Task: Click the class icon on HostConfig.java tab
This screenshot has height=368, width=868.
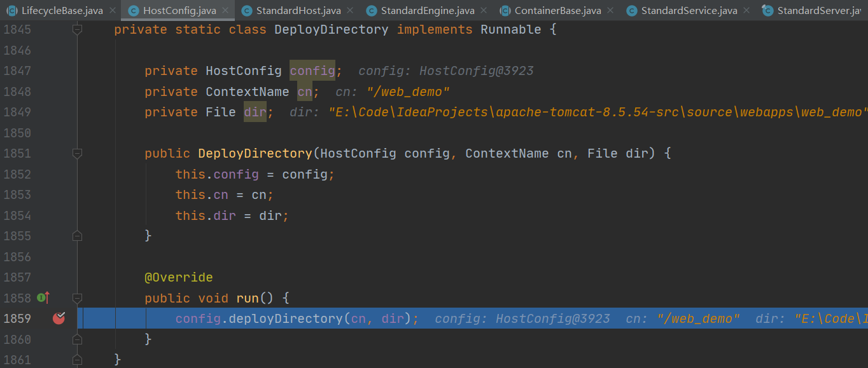Action: (x=133, y=11)
